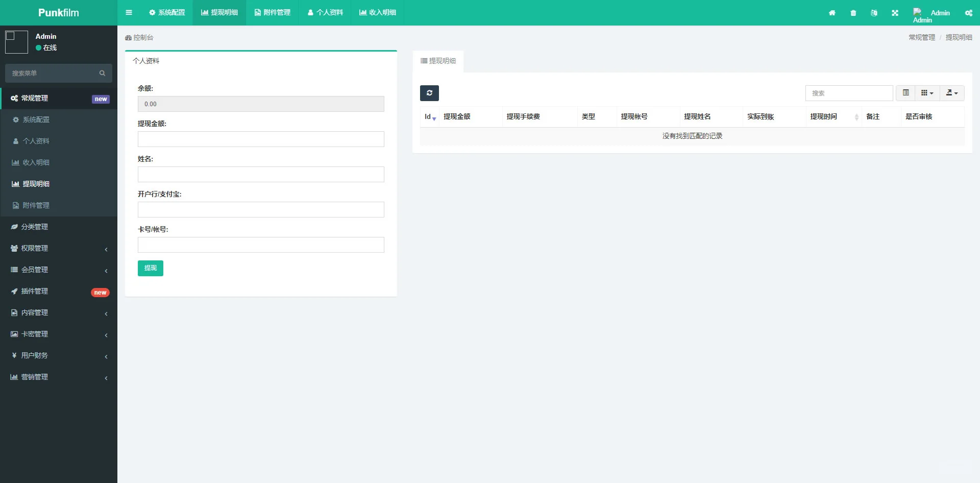
Task: Select 系统配置 tab in top bar
Action: [167, 13]
